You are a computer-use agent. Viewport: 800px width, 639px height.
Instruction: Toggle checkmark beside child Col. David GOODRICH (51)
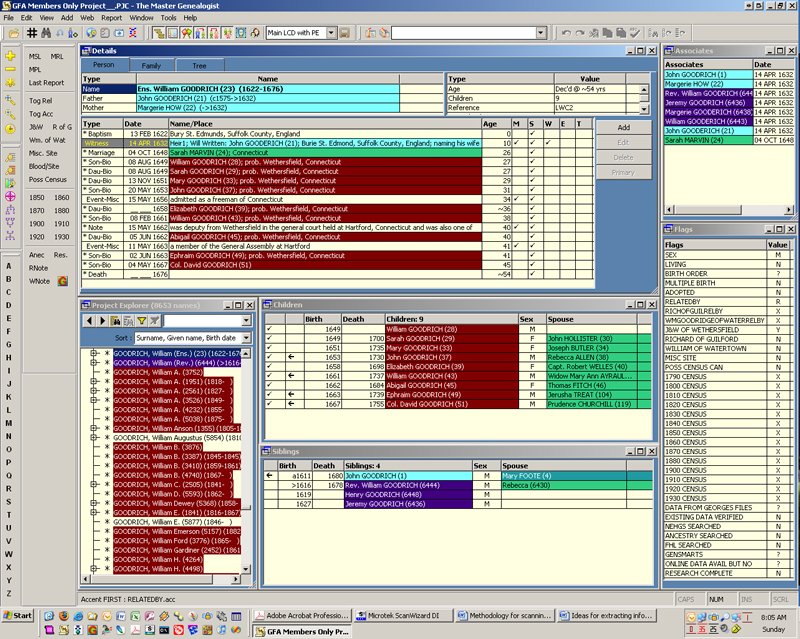[x=269, y=404]
